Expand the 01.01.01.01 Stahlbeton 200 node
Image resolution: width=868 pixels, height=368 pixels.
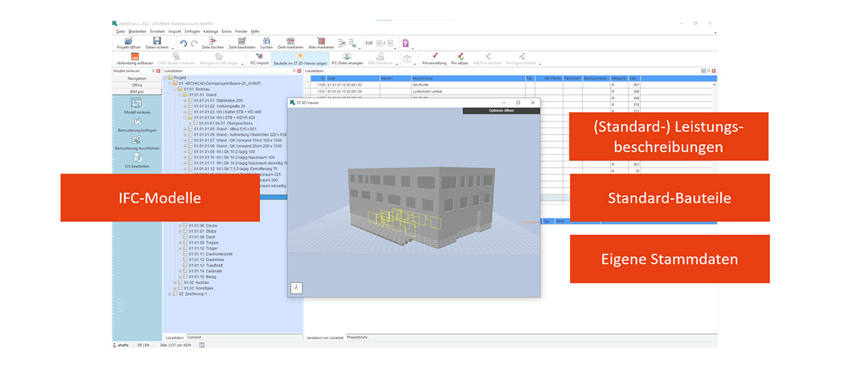(185, 100)
